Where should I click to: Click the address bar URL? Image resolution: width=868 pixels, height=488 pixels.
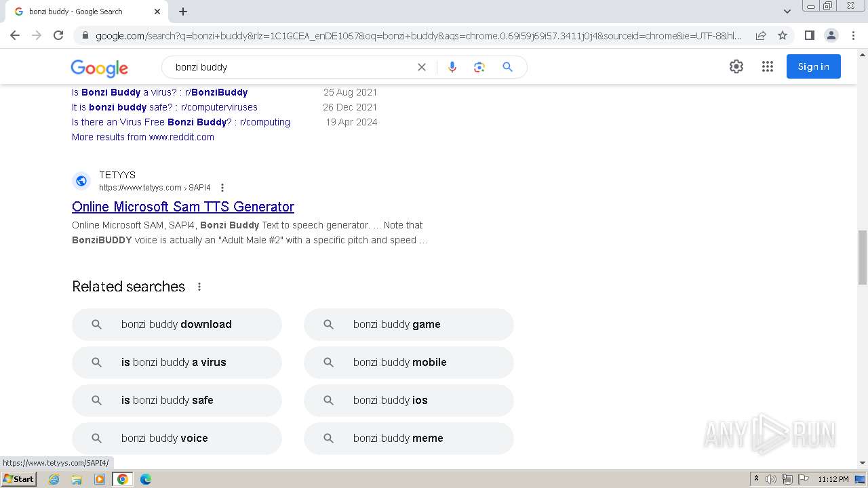418,35
